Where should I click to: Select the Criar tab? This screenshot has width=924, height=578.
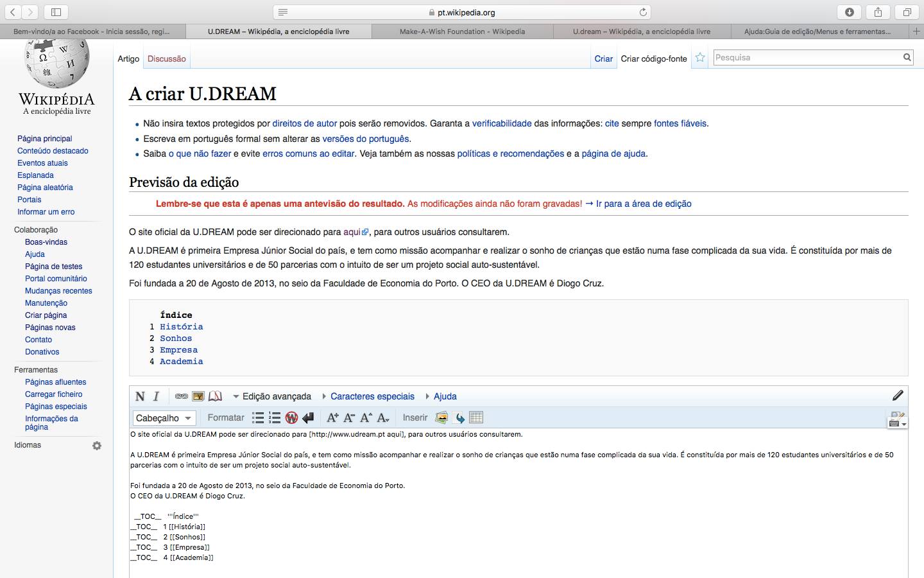click(x=603, y=58)
